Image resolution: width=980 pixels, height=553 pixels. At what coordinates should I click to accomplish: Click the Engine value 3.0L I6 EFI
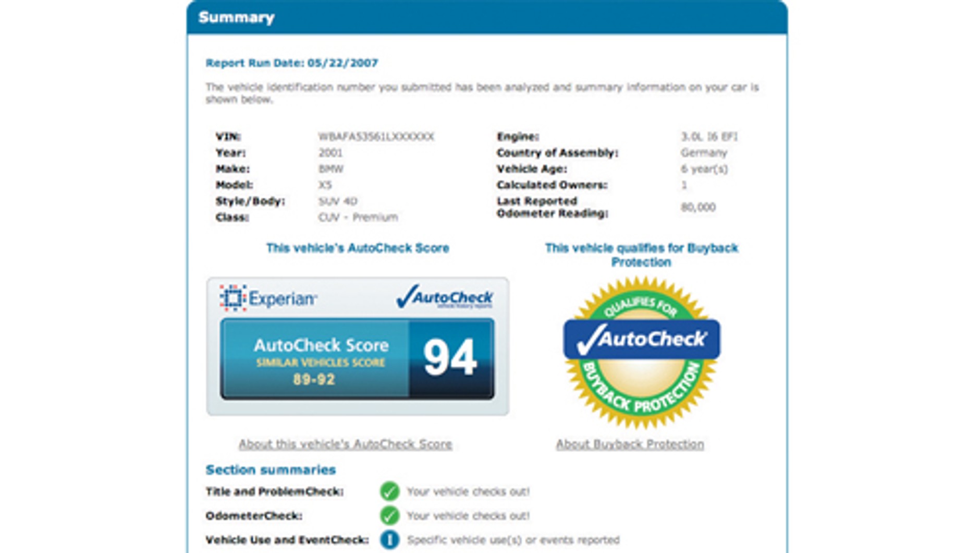[709, 137]
